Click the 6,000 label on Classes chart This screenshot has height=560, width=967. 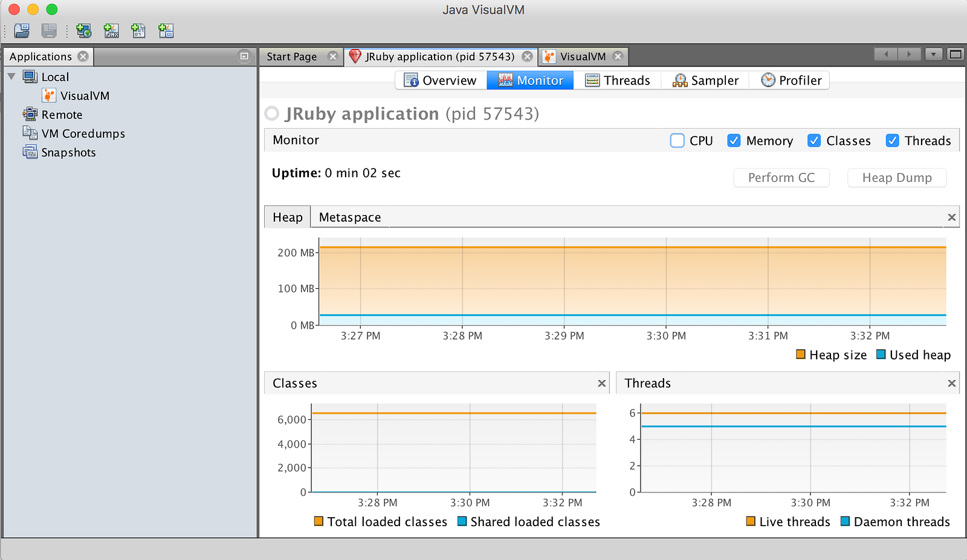[x=292, y=419]
